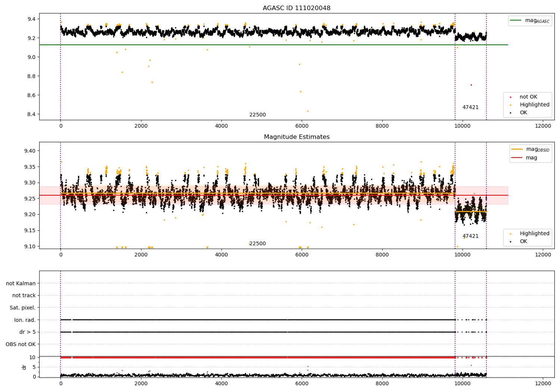This screenshot has width=560, height=392.
Task: Select the 'not Kalman' row label
Action: click(x=21, y=283)
